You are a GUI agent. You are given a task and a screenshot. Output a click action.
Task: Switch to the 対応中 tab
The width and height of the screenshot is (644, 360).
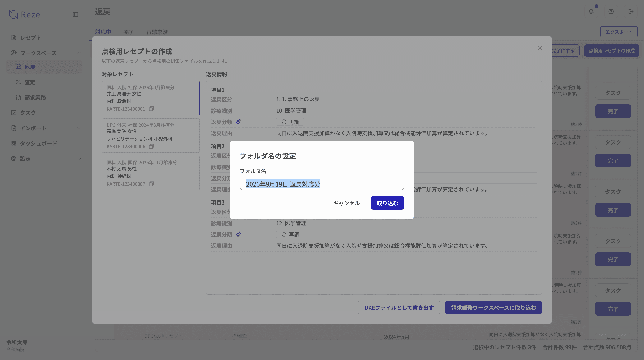(103, 32)
